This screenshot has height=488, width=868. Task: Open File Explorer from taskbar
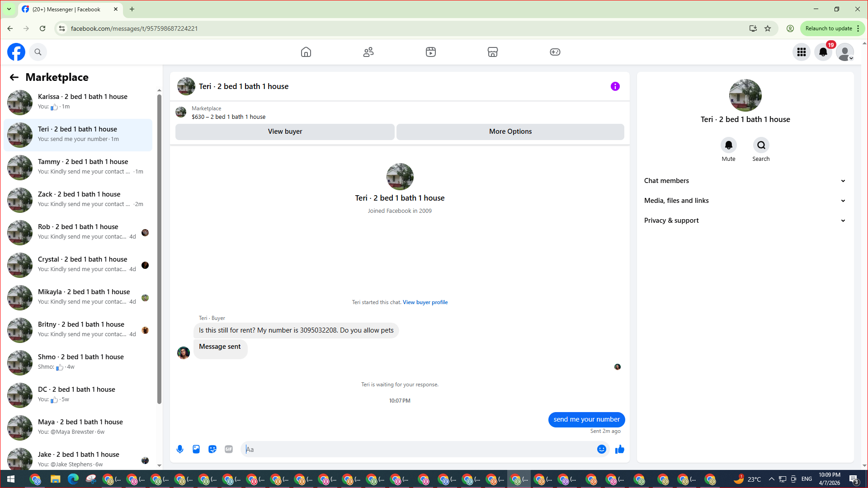point(56,479)
